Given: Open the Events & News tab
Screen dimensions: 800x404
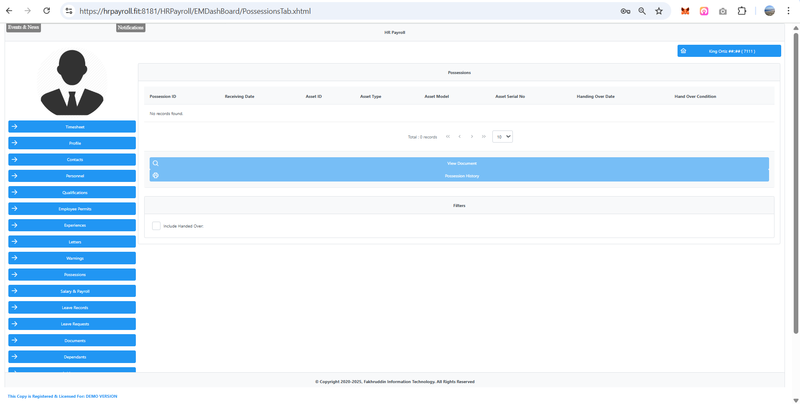Looking at the screenshot, I should [x=24, y=27].
